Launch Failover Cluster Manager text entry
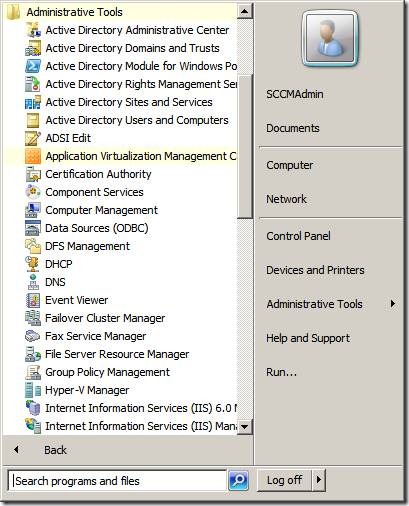 coord(105,318)
